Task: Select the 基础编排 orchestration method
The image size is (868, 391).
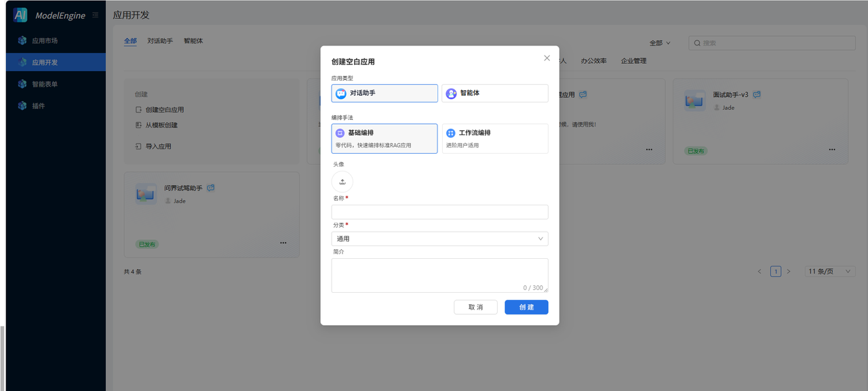Action: pyautogui.click(x=384, y=138)
